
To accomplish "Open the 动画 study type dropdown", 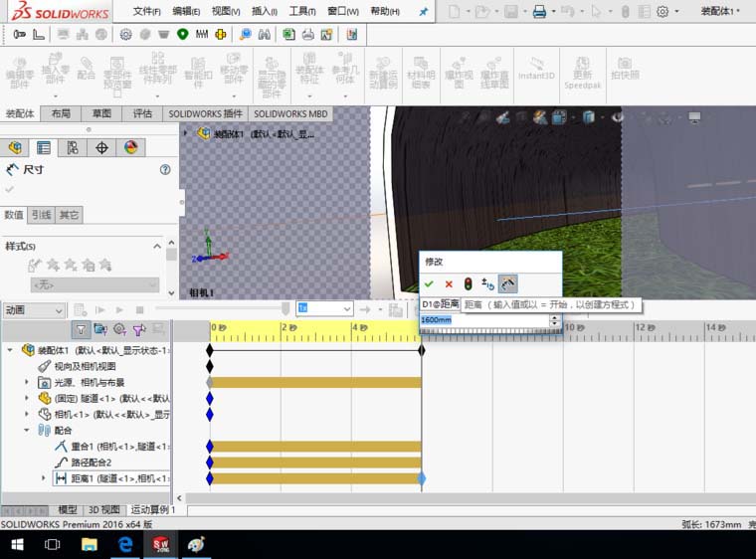I will [33, 310].
